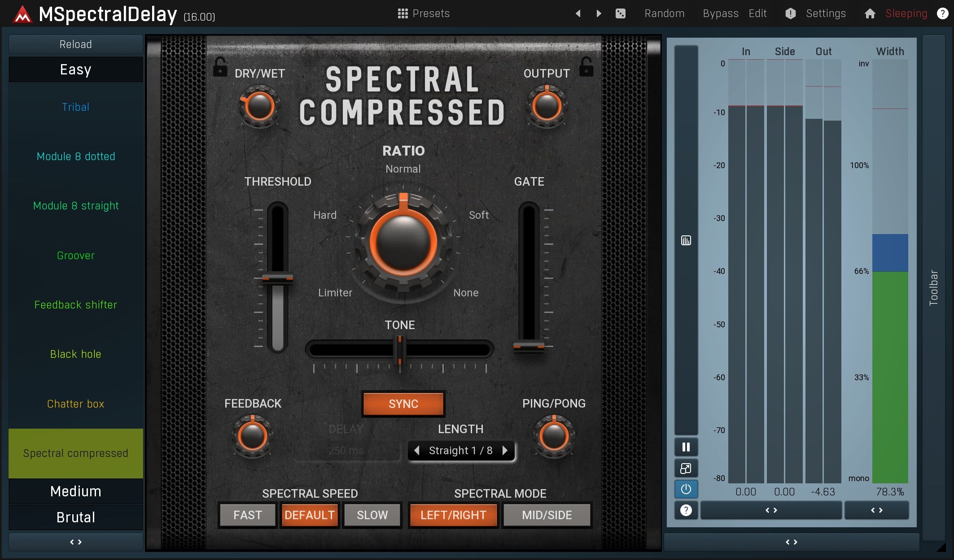
Task: Click the analyzer histogram icon above the meters
Action: (x=686, y=240)
